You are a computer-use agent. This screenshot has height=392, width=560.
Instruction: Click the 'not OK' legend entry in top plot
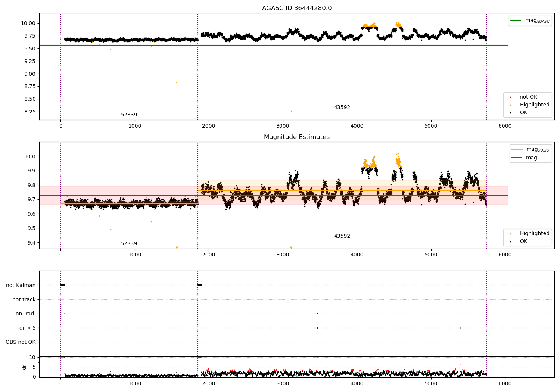[x=528, y=97]
